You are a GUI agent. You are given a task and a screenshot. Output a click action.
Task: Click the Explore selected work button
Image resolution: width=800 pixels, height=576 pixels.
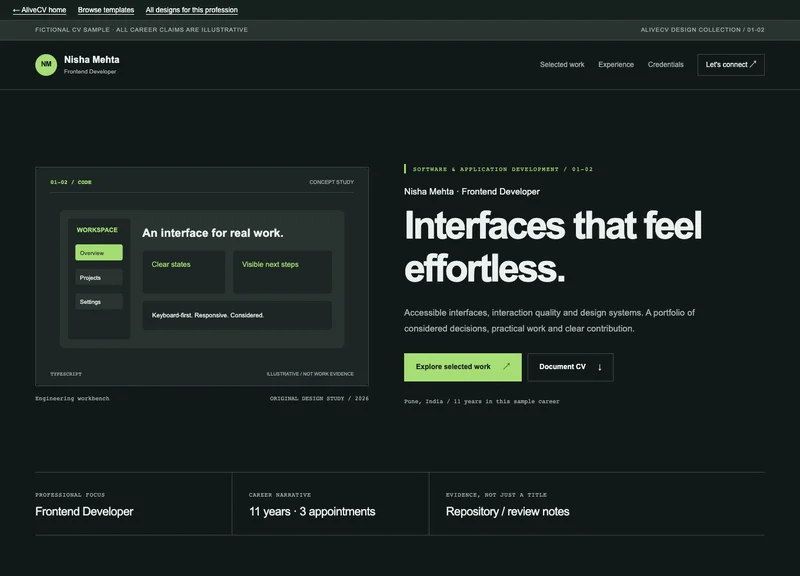click(462, 367)
